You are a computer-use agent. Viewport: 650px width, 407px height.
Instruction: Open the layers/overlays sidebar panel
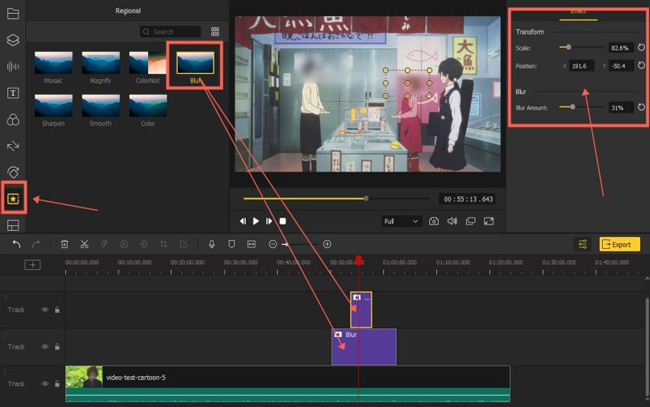pos(13,40)
